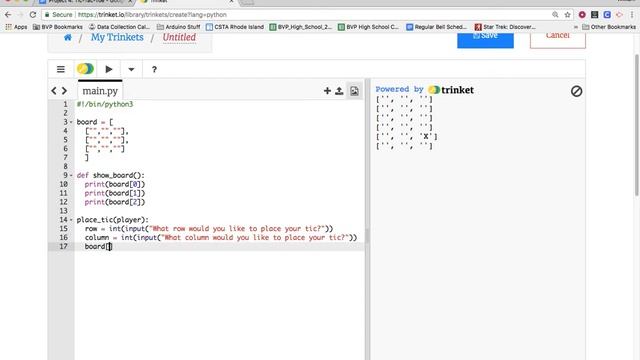Screen dimensions: 640x360
Task: Go to previous file with left chevron
Action: coord(54,91)
